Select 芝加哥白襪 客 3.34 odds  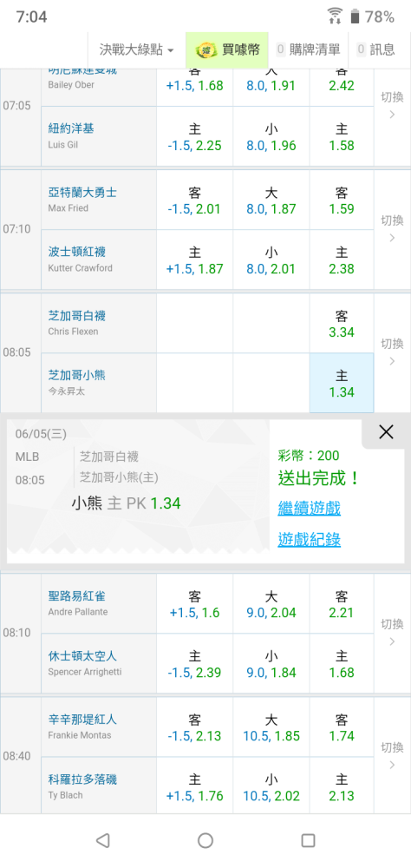pos(342,323)
